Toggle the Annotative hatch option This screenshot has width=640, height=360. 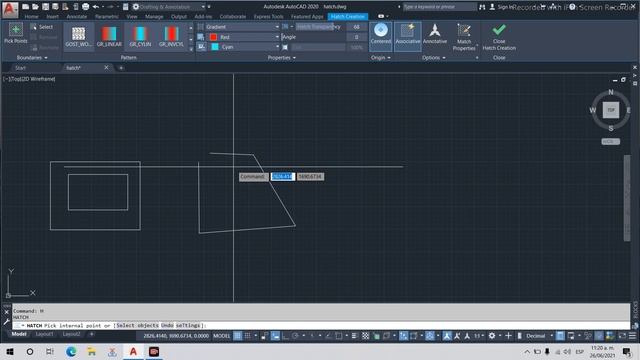click(435, 34)
